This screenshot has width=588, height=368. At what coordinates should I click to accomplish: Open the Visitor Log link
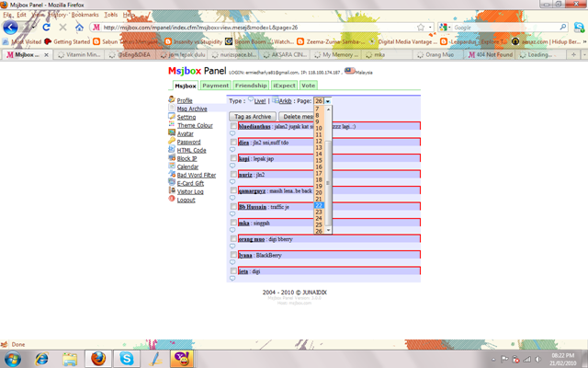coord(190,191)
